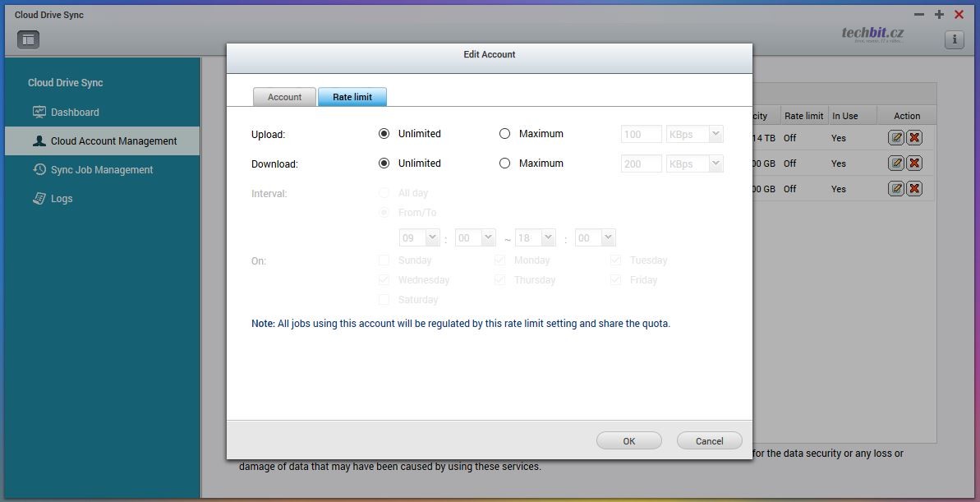The width and height of the screenshot is (980, 502).
Task: Select Unlimited for Download
Action: (x=384, y=163)
